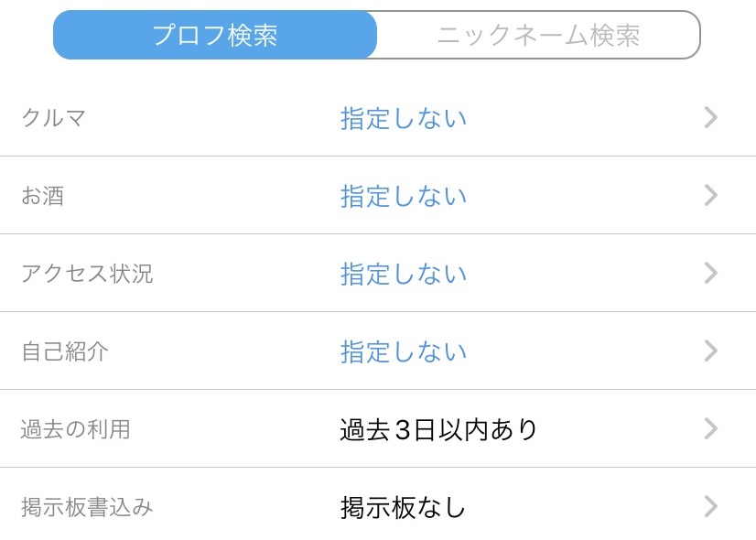Select the アクセス状況 label

[87, 274]
